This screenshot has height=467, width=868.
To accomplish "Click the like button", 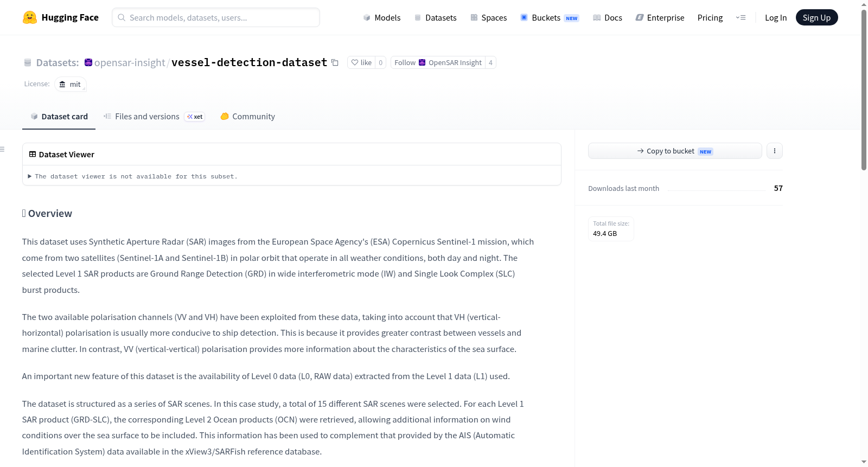I will pos(361,62).
